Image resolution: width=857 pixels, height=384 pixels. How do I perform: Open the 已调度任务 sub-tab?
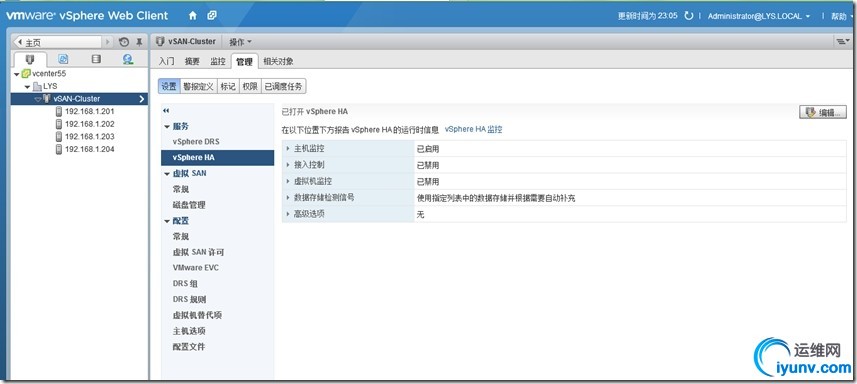click(283, 86)
